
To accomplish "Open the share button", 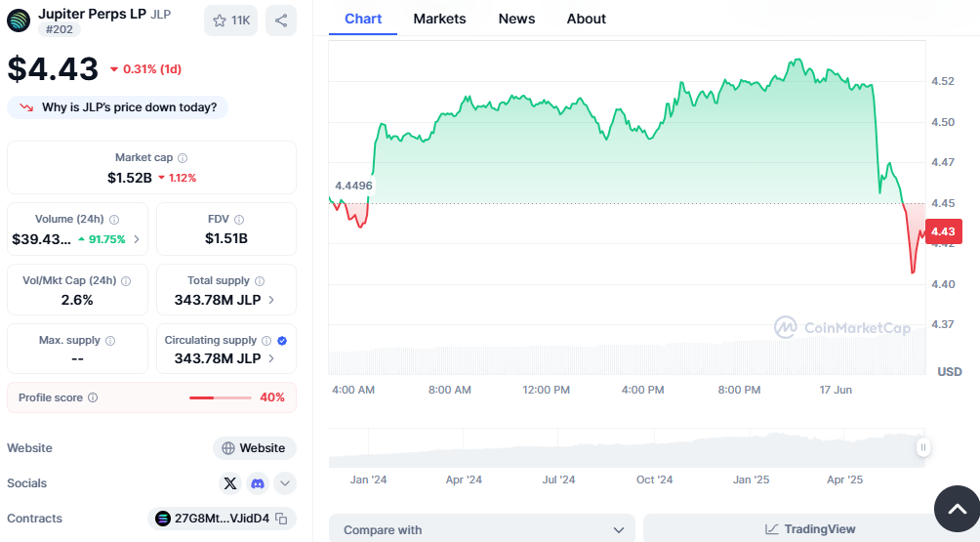I will coord(281,21).
